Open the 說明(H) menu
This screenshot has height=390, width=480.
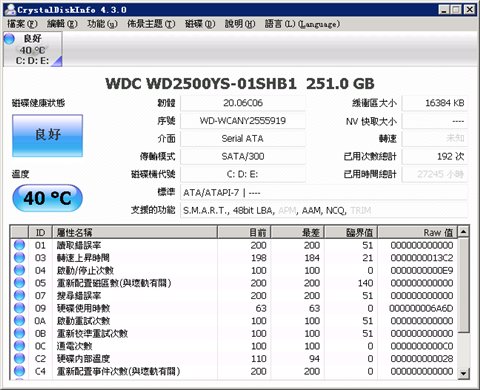point(240,24)
